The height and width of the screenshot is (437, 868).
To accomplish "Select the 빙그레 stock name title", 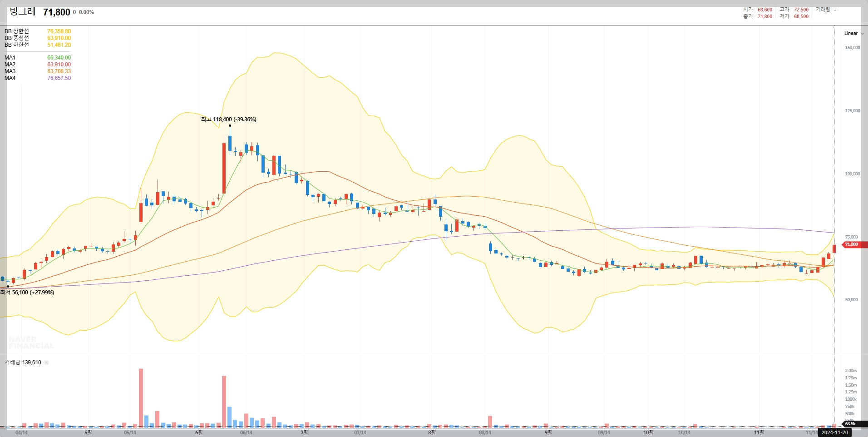I will [23, 12].
